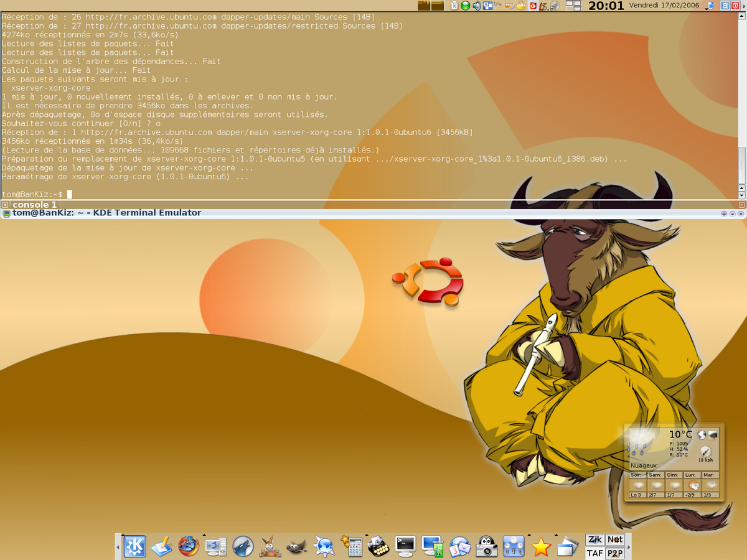Open the Zik button in the bottom panel
Image resolution: width=747 pixels, height=560 pixels.
coord(595,539)
